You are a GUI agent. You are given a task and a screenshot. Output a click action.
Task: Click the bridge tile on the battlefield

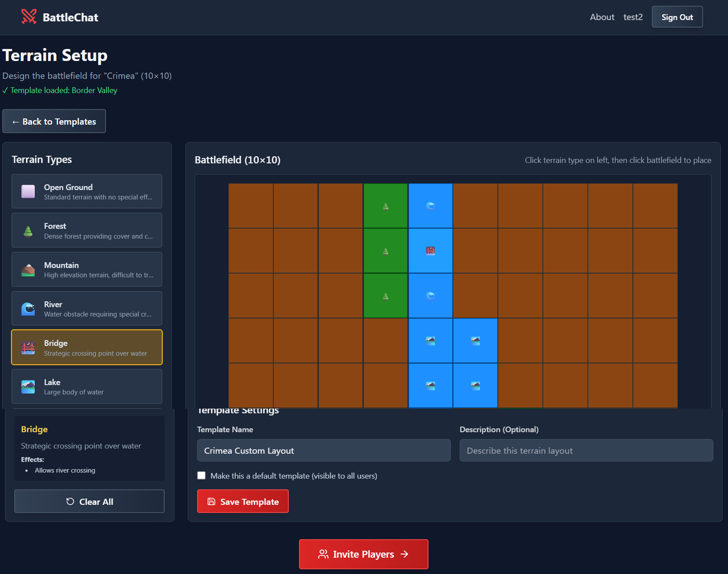[430, 251]
